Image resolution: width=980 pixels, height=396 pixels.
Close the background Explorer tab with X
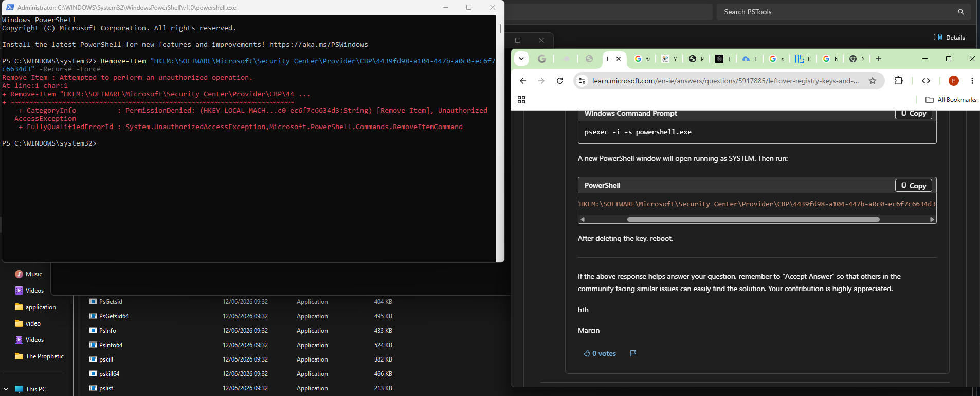click(541, 40)
